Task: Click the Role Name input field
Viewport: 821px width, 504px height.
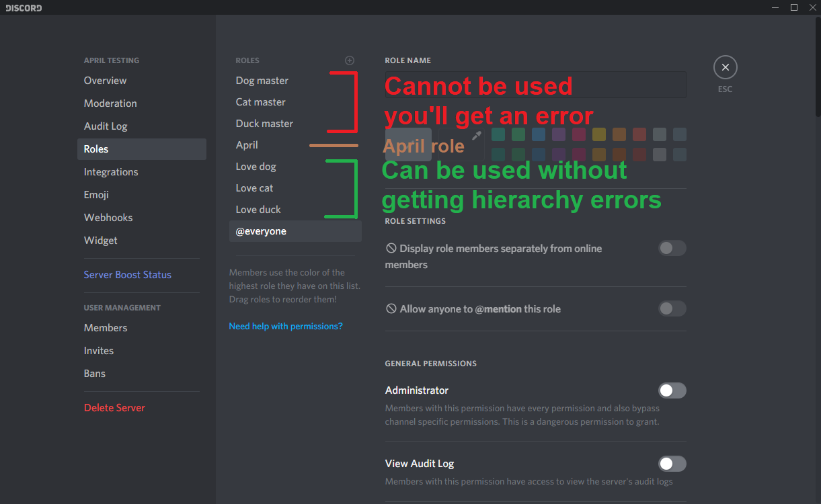Action: (x=535, y=85)
